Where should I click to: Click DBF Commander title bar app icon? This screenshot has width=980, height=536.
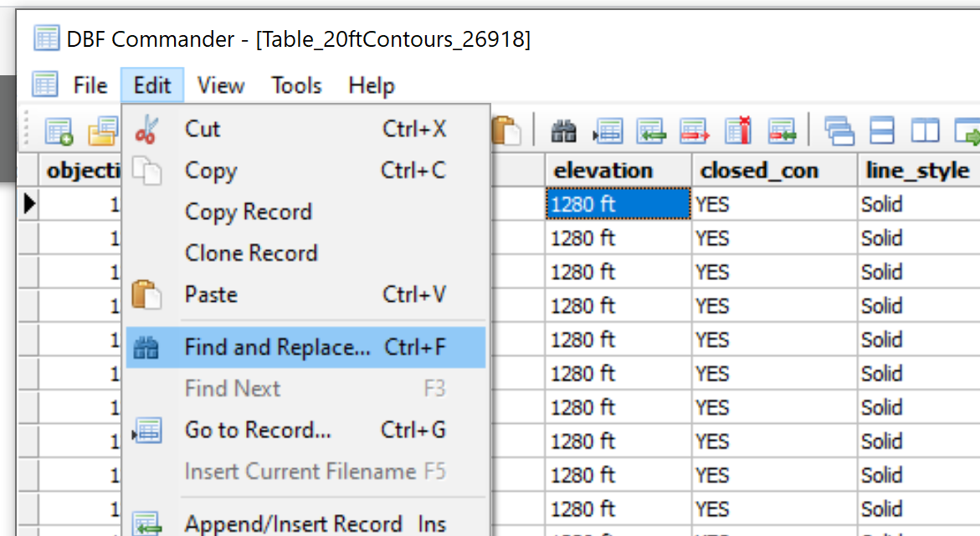coord(46,38)
